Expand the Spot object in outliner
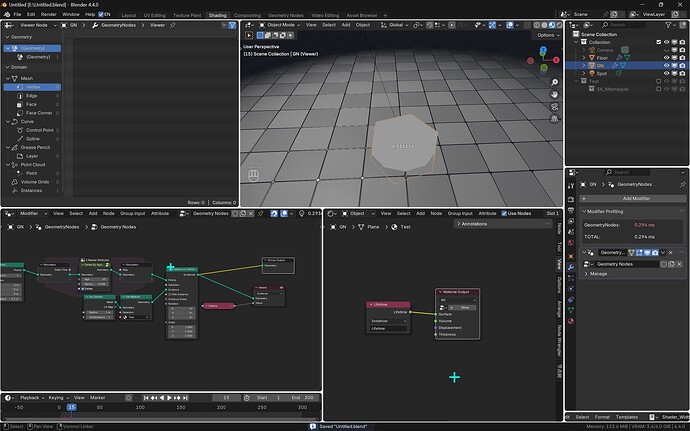The image size is (690, 431). click(584, 74)
